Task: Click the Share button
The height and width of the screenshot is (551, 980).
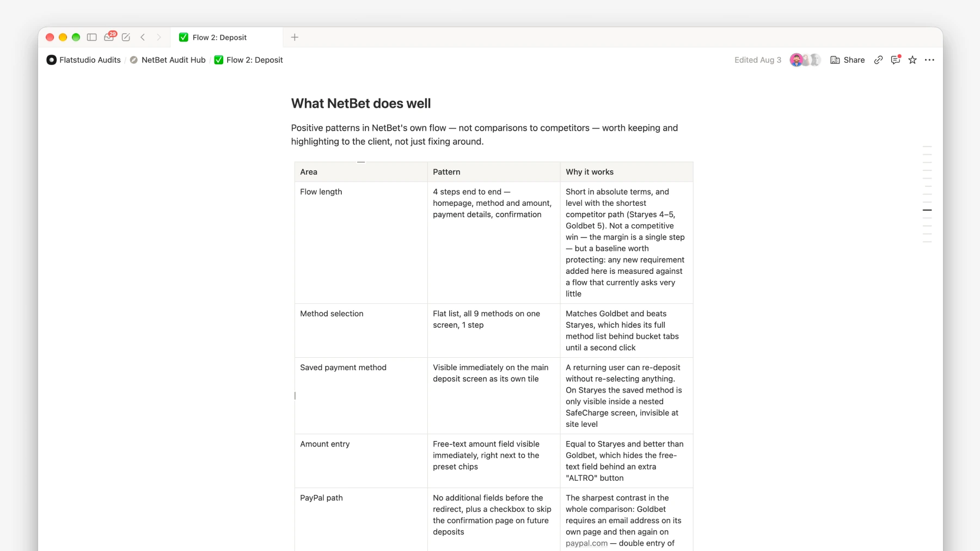Action: (847, 60)
